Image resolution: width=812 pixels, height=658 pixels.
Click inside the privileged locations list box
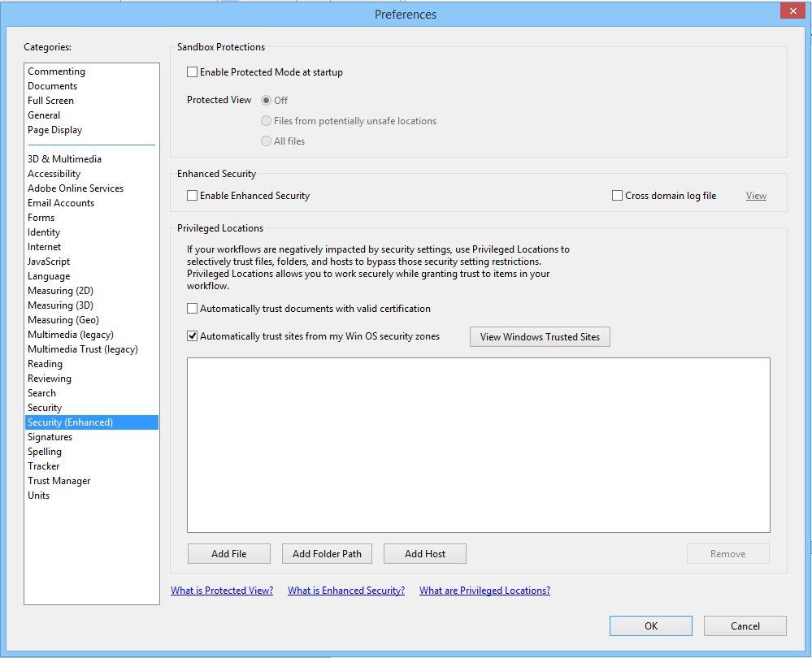click(x=479, y=444)
